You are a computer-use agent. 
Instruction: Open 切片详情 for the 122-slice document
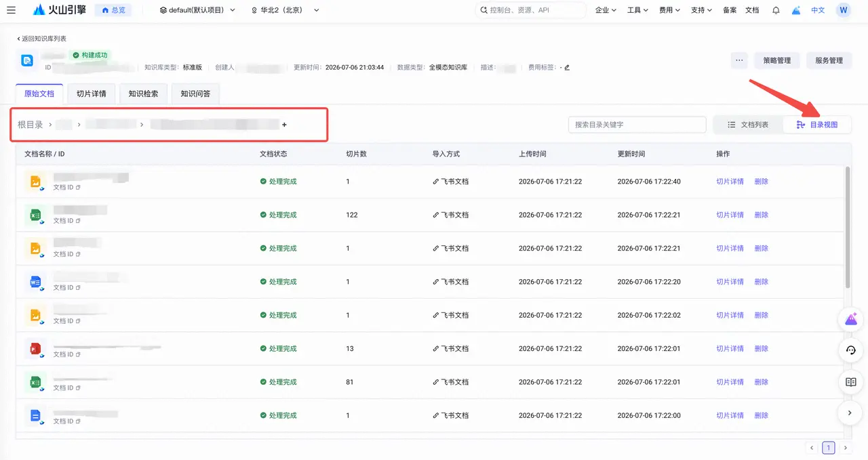730,215
